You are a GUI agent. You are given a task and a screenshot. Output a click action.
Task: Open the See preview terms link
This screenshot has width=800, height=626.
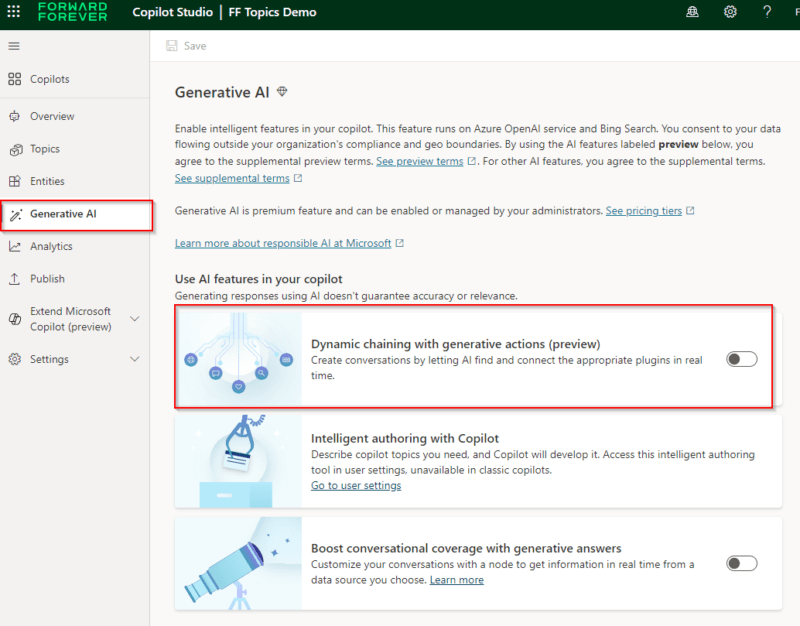point(419,161)
